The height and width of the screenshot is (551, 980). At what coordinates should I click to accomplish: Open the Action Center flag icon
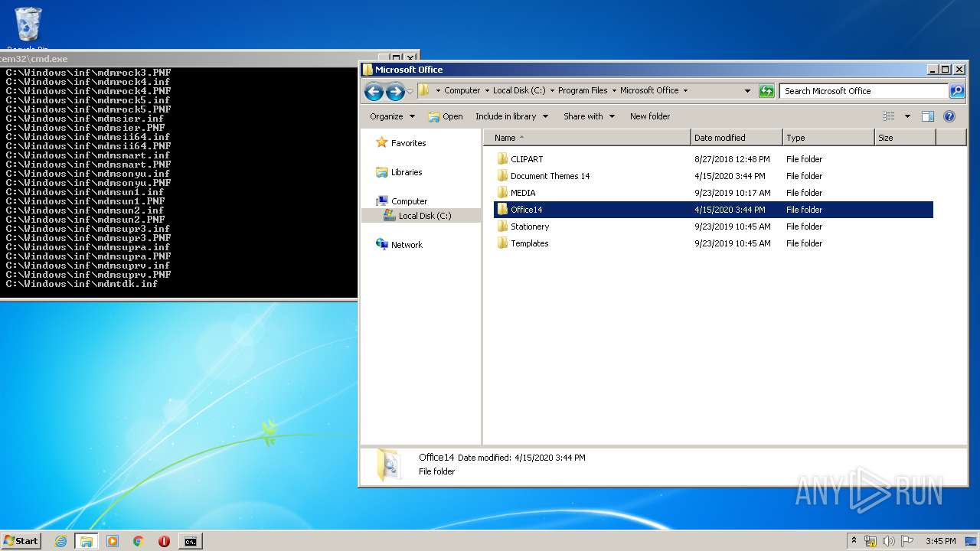[x=907, y=541]
